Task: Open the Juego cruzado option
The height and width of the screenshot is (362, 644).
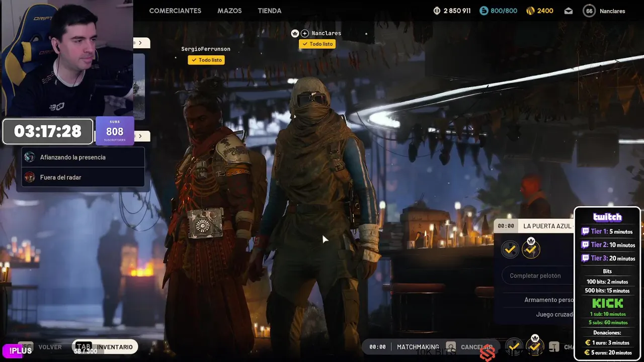Action: 554,314
